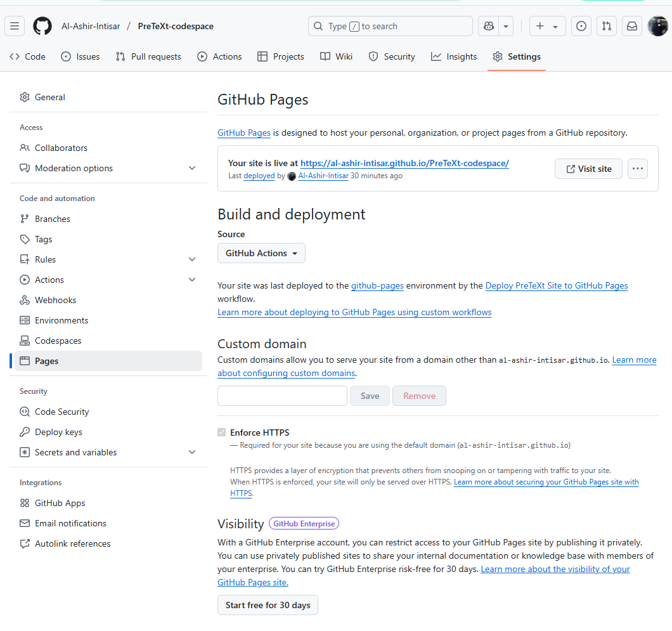Open Branches settings
Viewport: 672px width, 631px height.
point(108,219)
